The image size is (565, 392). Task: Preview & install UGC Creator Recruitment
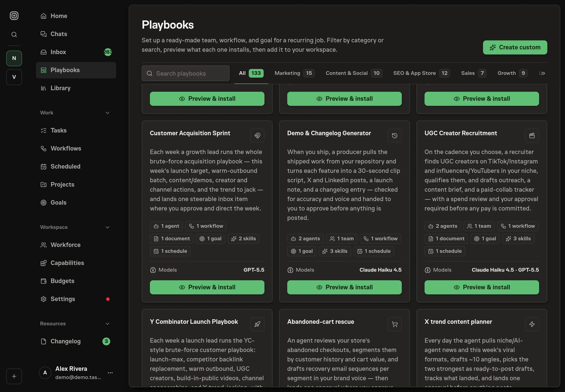click(x=482, y=287)
